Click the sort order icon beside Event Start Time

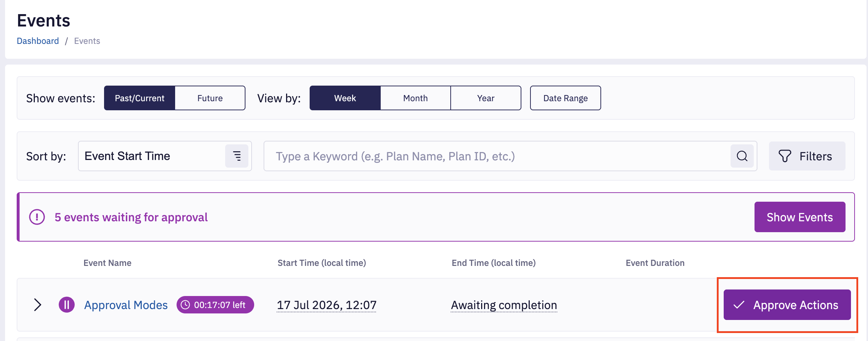237,156
